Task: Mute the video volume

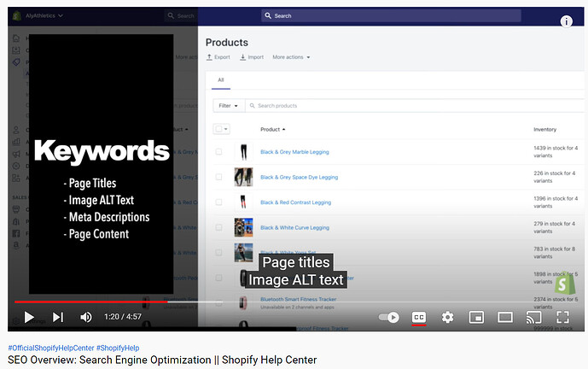Action: tap(86, 317)
